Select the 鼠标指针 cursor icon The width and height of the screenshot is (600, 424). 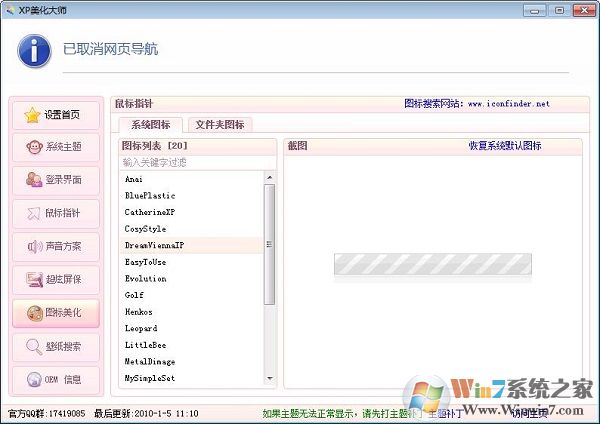pos(33,213)
